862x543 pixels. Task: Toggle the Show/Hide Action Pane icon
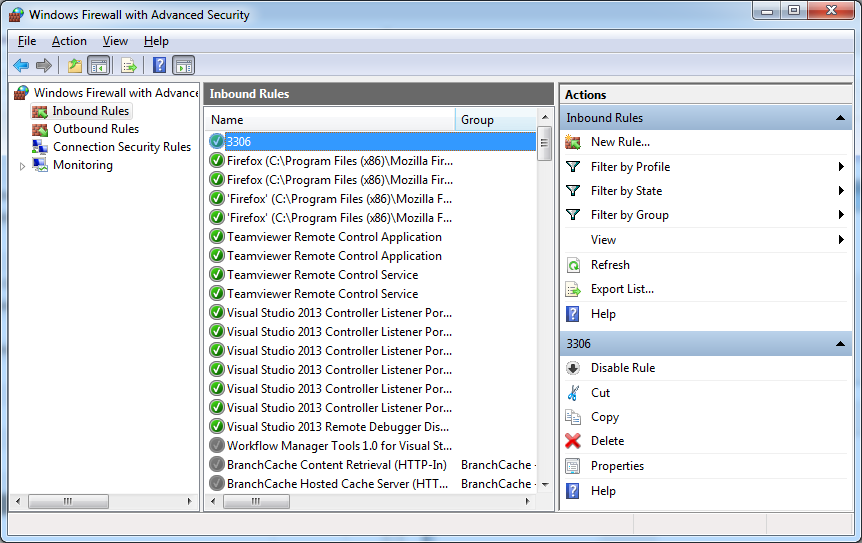pos(184,66)
